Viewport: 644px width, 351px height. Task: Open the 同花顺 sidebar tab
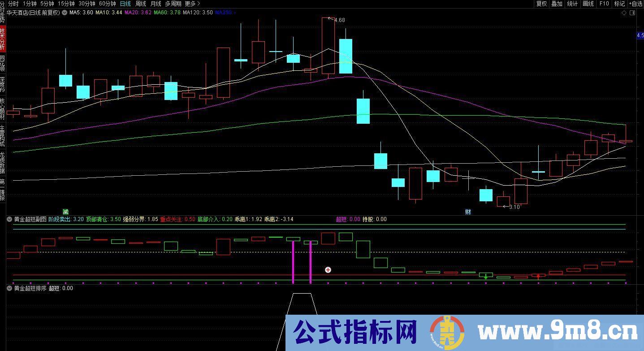pos(3,63)
